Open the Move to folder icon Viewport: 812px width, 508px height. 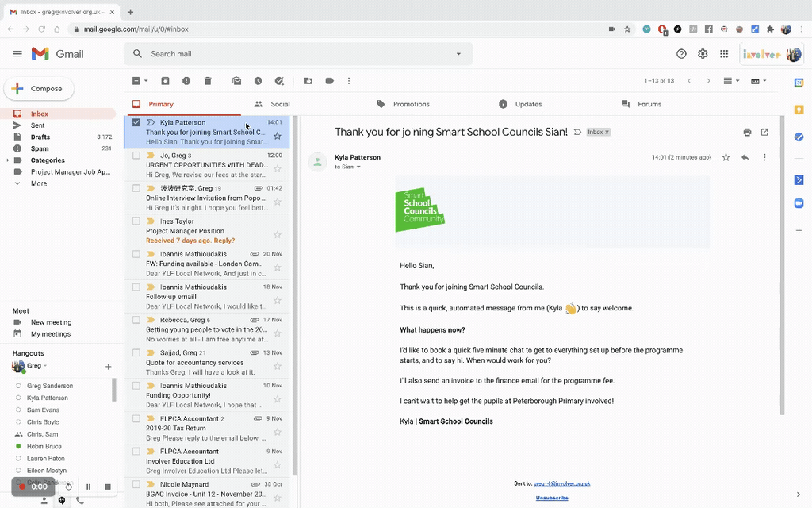[308, 81]
